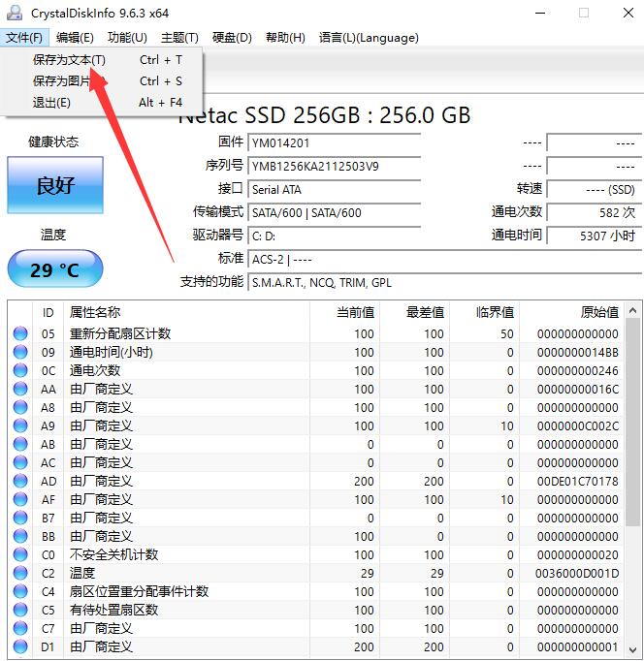Click the 当前值 column header

345,312
